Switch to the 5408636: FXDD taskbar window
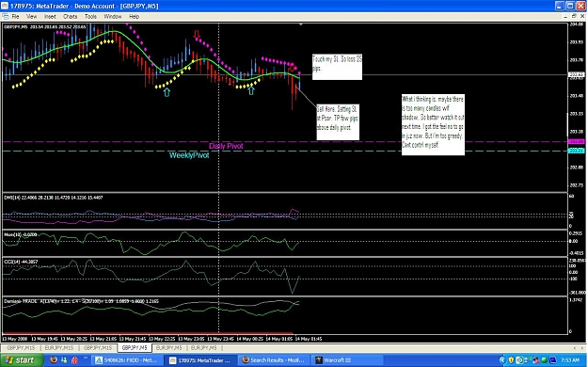This screenshot has height=367, width=588. click(127, 360)
